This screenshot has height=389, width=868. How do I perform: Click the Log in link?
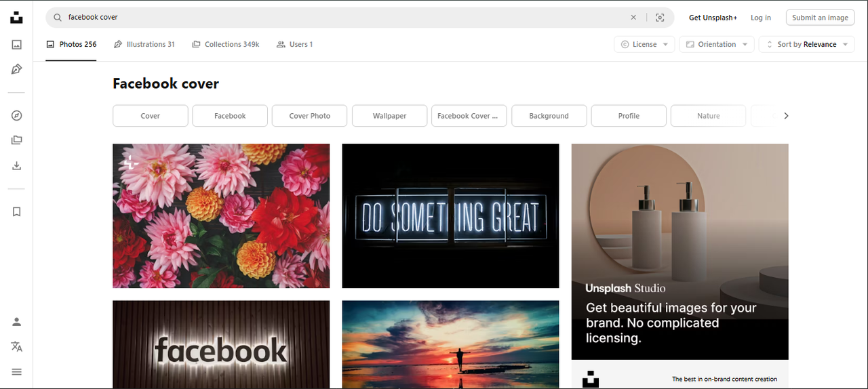click(761, 18)
